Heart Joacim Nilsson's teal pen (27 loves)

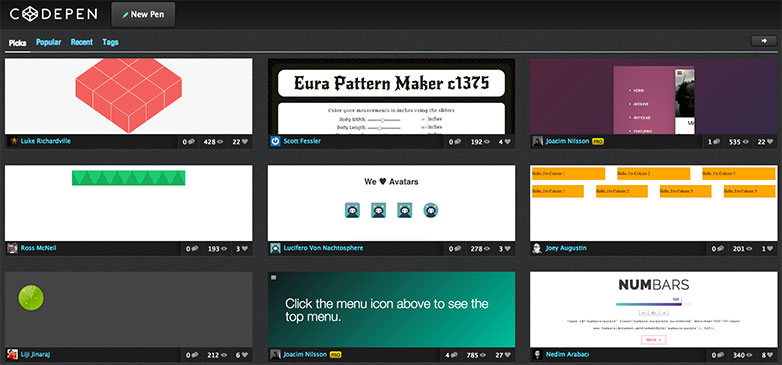click(x=503, y=356)
